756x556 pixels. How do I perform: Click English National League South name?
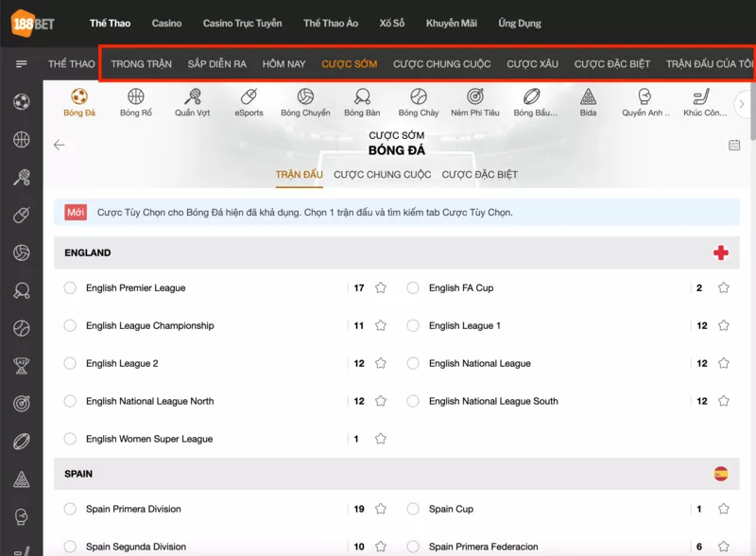(x=493, y=401)
